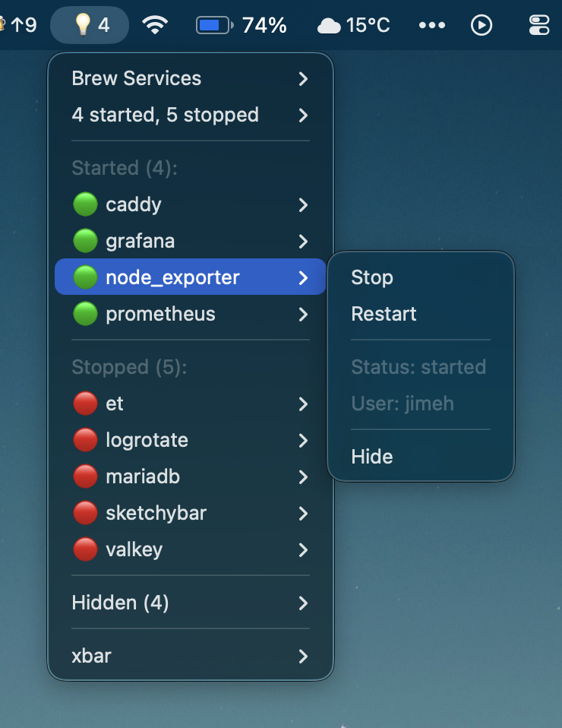Screen dimensions: 562x728
Task: Hide node_exporter from the list
Action: 372,457
